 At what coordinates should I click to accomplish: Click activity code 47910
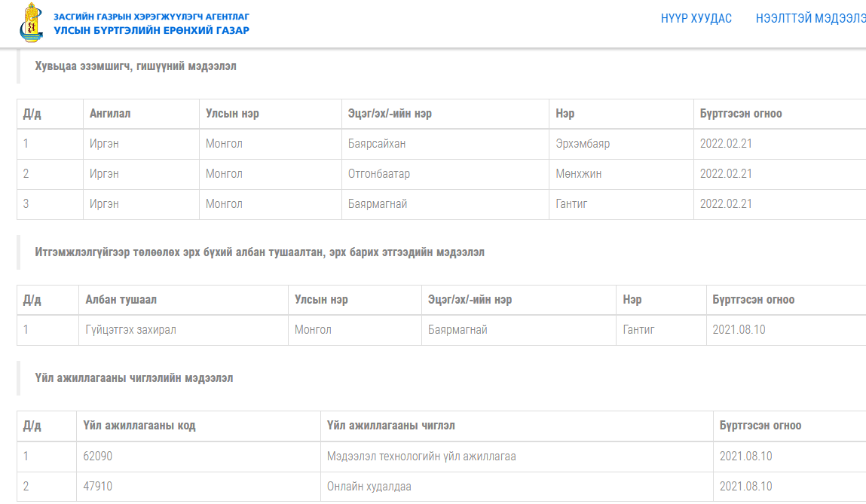pyautogui.click(x=98, y=487)
